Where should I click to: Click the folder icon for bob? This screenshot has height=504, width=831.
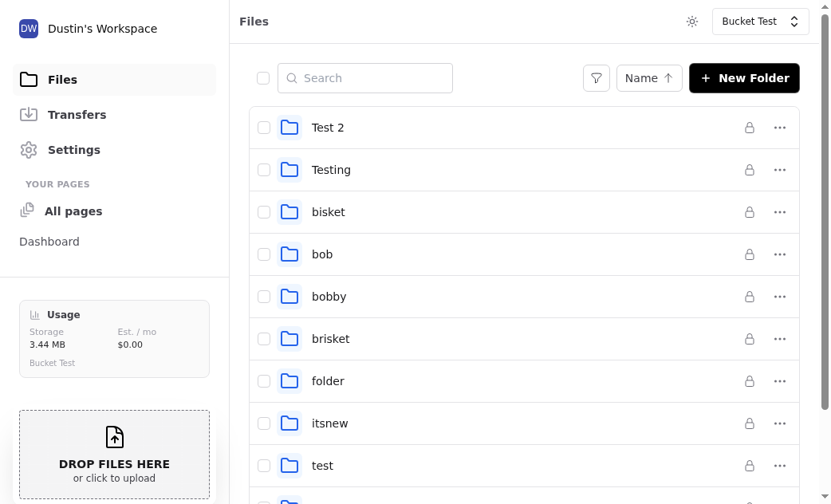(289, 254)
